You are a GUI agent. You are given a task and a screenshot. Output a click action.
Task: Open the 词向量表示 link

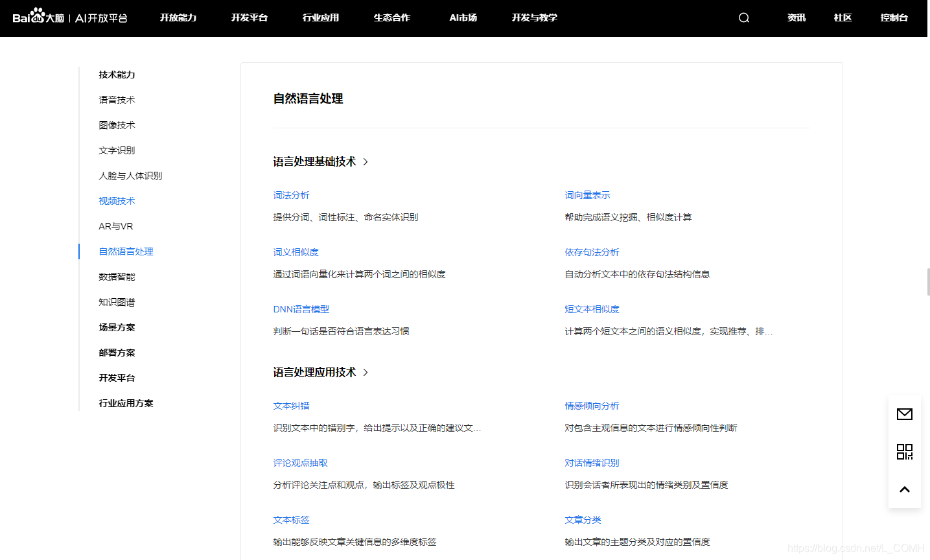588,195
